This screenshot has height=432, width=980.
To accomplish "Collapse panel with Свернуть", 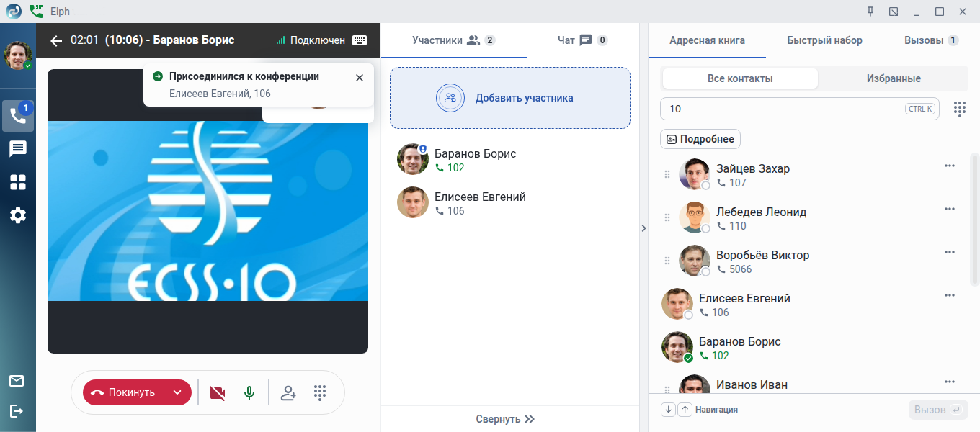I will [505, 419].
